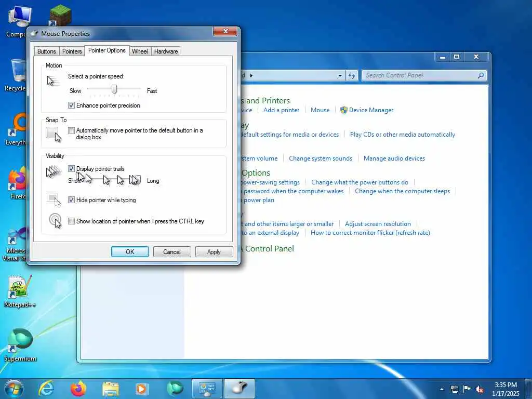The image size is (532, 399).
Task: Click the muted volume tray icon
Action: pyautogui.click(x=480, y=389)
